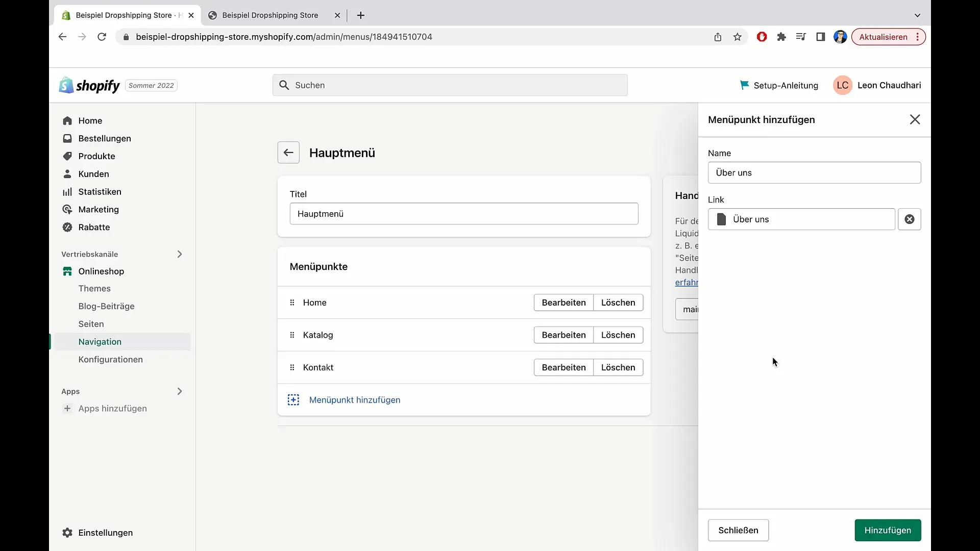Click the Setup-Anleitung flag icon
Image resolution: width=980 pixels, height=551 pixels.
[745, 85]
